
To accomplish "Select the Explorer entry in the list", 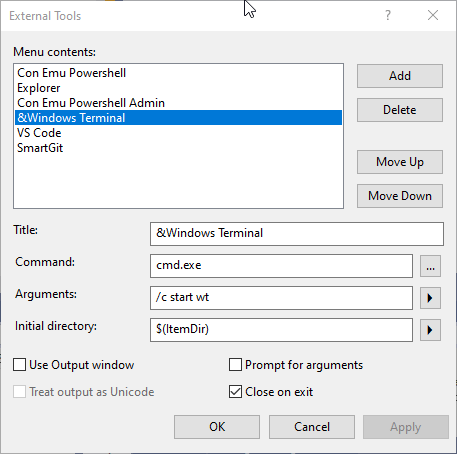I will [178, 88].
